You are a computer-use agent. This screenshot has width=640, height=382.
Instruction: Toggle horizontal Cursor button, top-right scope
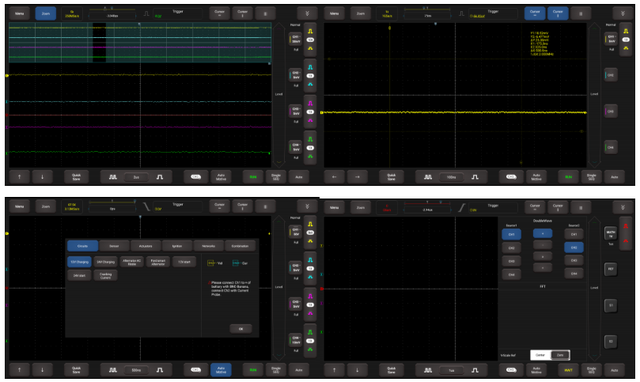point(535,13)
